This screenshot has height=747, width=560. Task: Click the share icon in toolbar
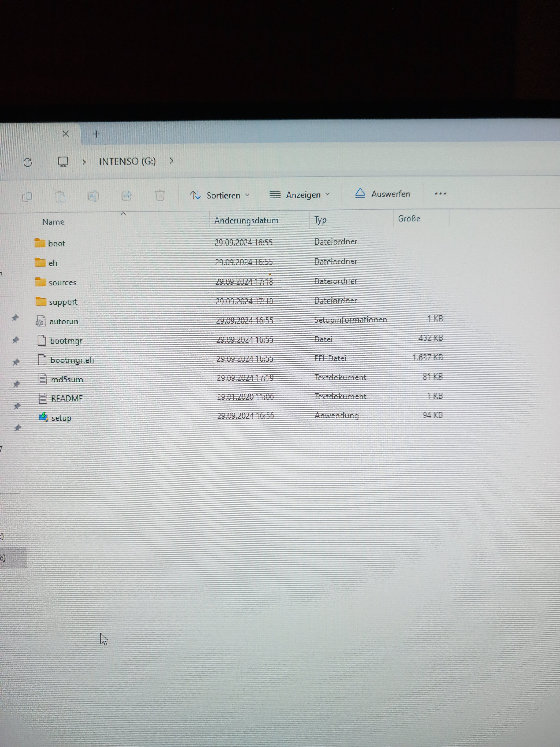coord(127,196)
